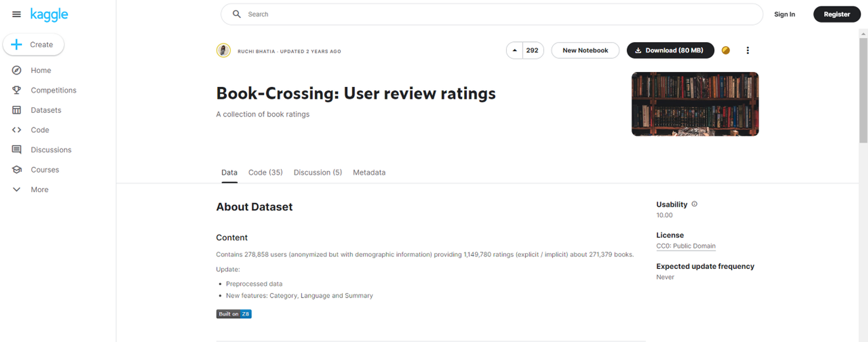Click the 'About Dataset' heading

pos(254,207)
